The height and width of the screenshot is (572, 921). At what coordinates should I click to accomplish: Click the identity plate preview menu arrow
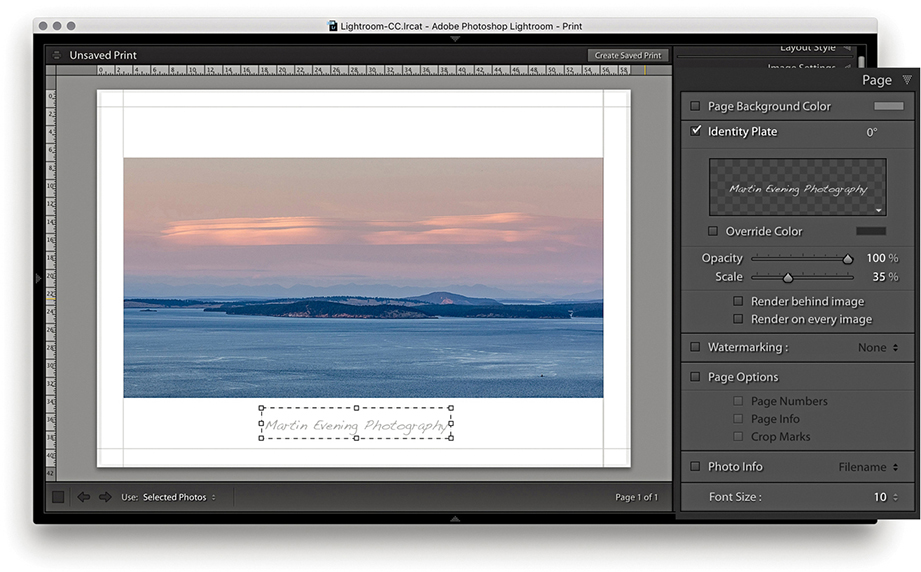click(879, 211)
